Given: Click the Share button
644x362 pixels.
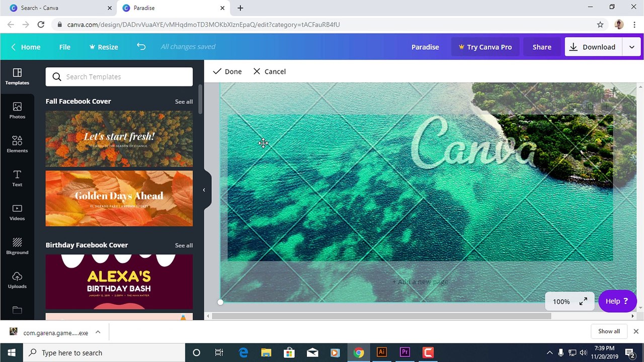Looking at the screenshot, I should pos(542,47).
